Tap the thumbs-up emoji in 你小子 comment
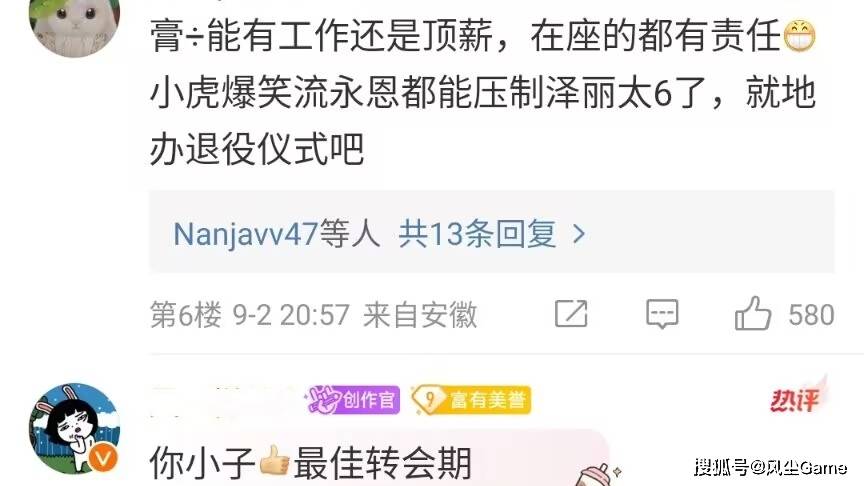Viewport: 864px width, 486px height. (274, 461)
